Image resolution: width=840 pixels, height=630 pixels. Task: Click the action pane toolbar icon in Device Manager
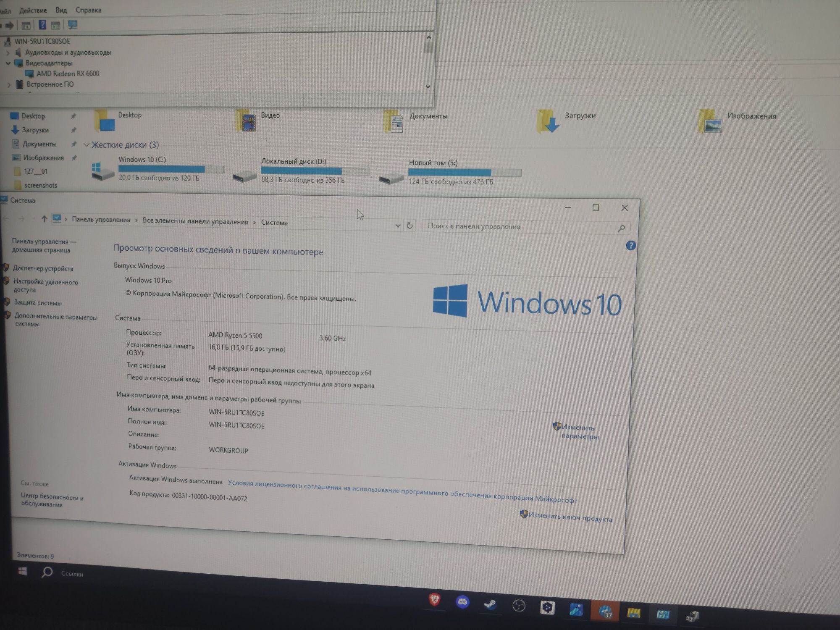[x=55, y=26]
